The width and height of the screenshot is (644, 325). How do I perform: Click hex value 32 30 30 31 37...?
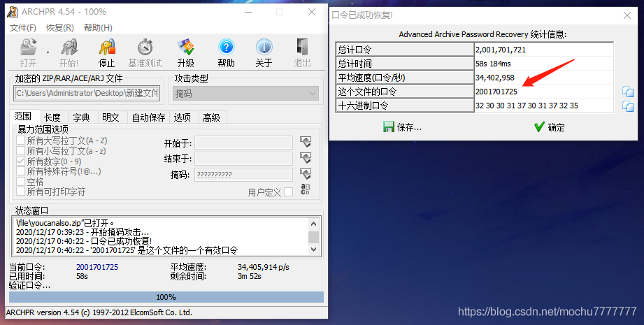[527, 106]
